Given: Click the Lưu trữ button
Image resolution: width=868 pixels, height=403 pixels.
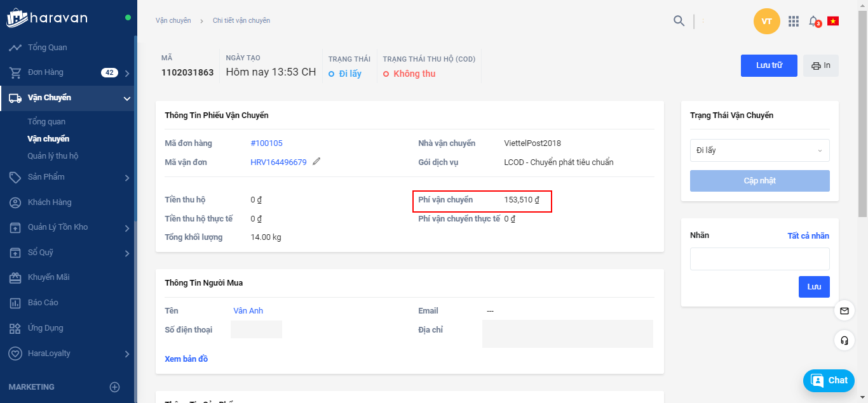Looking at the screenshot, I should (768, 65).
